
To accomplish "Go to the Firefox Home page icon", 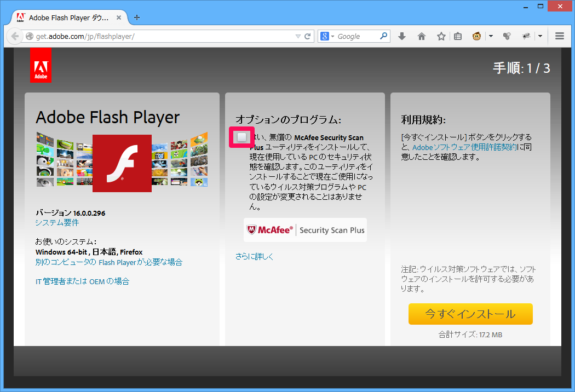I will pyautogui.click(x=422, y=37).
